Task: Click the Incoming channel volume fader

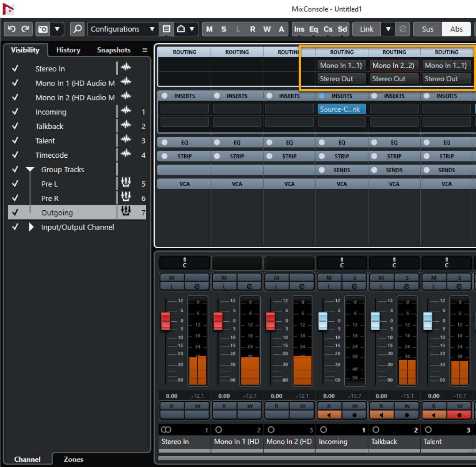Action: tap(323, 321)
